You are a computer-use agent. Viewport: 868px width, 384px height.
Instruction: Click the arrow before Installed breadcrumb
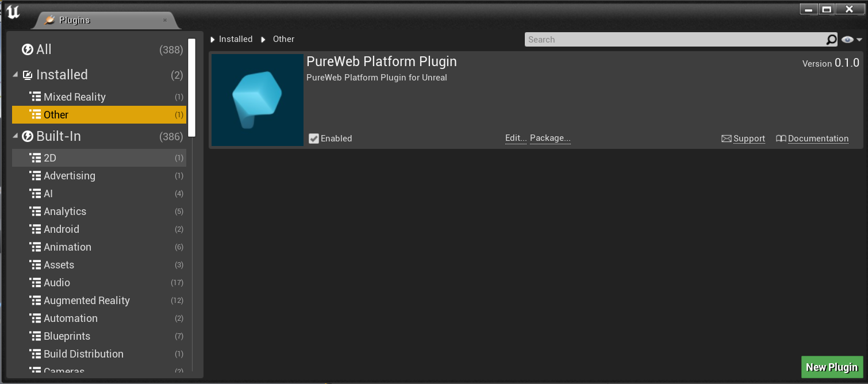click(213, 40)
